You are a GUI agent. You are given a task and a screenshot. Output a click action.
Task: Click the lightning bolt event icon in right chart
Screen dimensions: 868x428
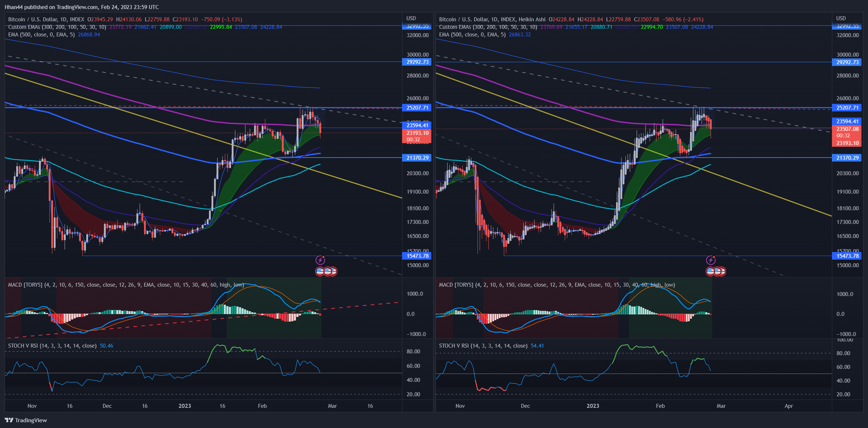click(x=711, y=260)
